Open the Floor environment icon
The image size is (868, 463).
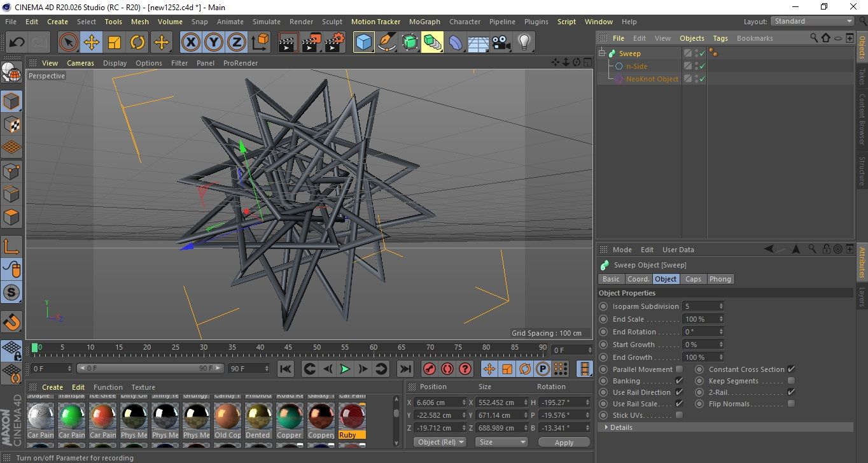click(479, 43)
